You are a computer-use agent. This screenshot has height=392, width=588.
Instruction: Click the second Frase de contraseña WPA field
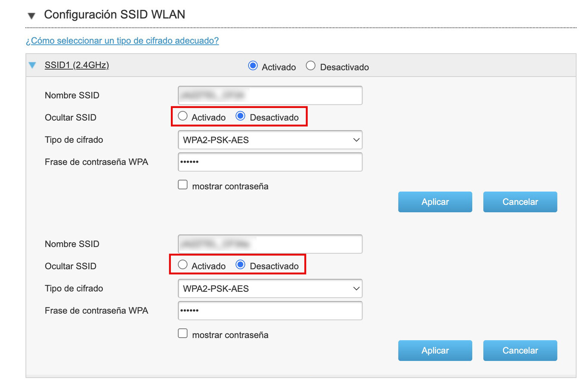tap(270, 310)
